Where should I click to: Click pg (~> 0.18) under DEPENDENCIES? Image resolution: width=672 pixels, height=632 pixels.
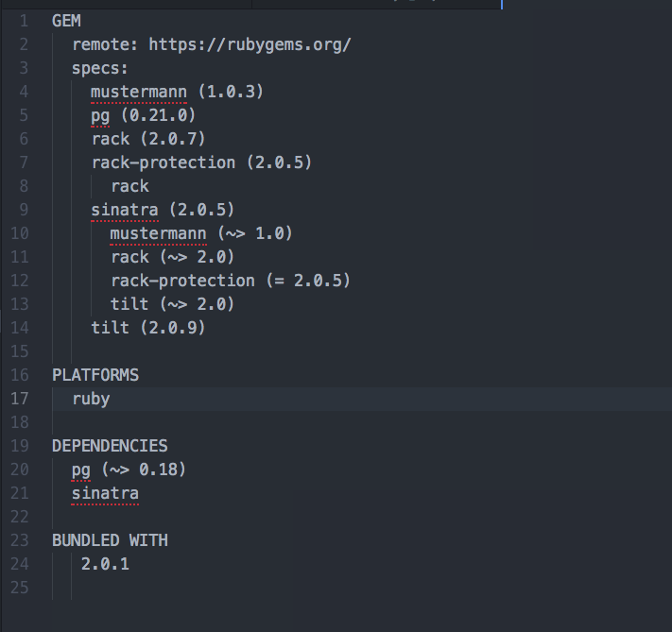[129, 470]
